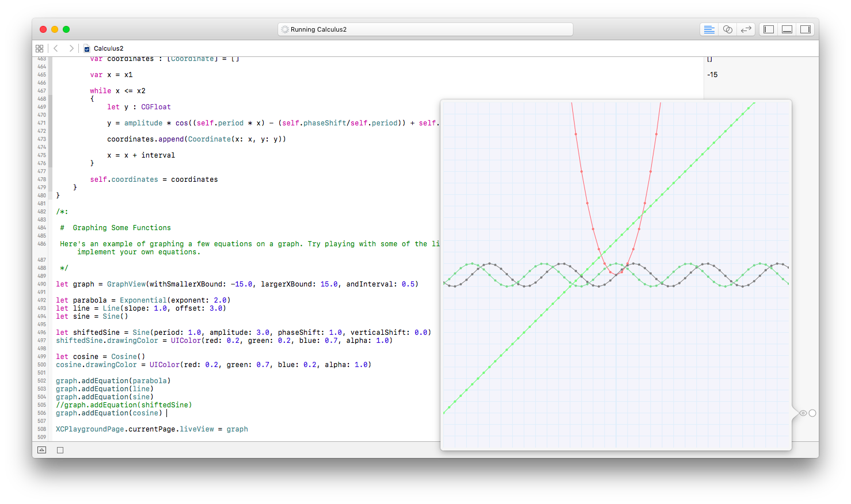This screenshot has height=504, width=851.
Task: Click the [] result in the sidebar
Action: [709, 59]
